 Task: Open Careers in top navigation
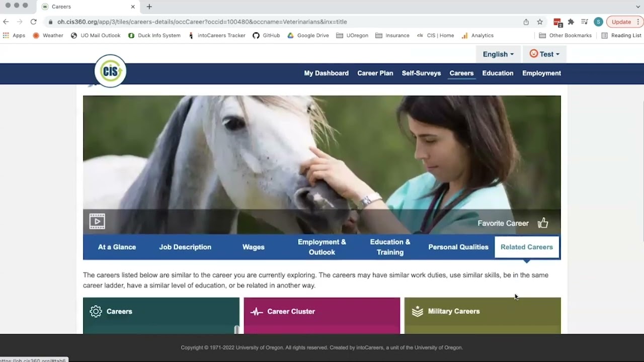[x=461, y=73]
